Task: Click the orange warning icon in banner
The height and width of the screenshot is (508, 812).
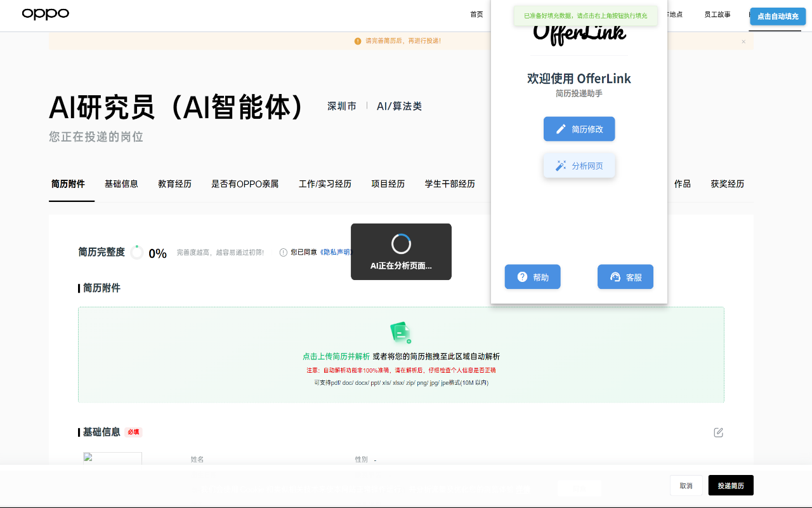Action: [x=358, y=41]
